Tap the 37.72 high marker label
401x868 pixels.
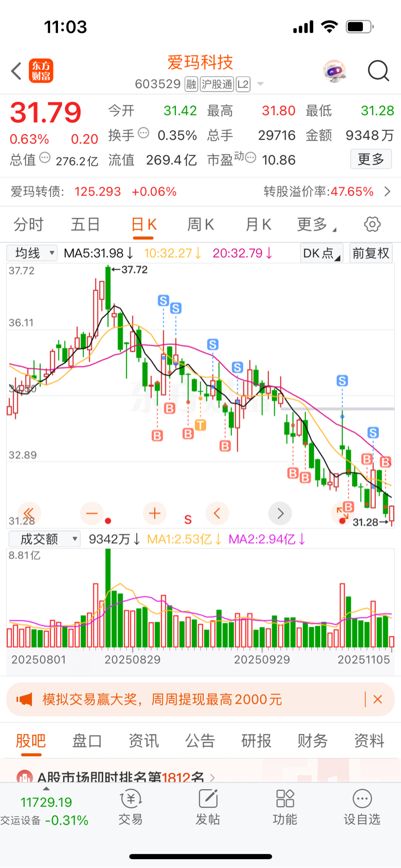[130, 270]
